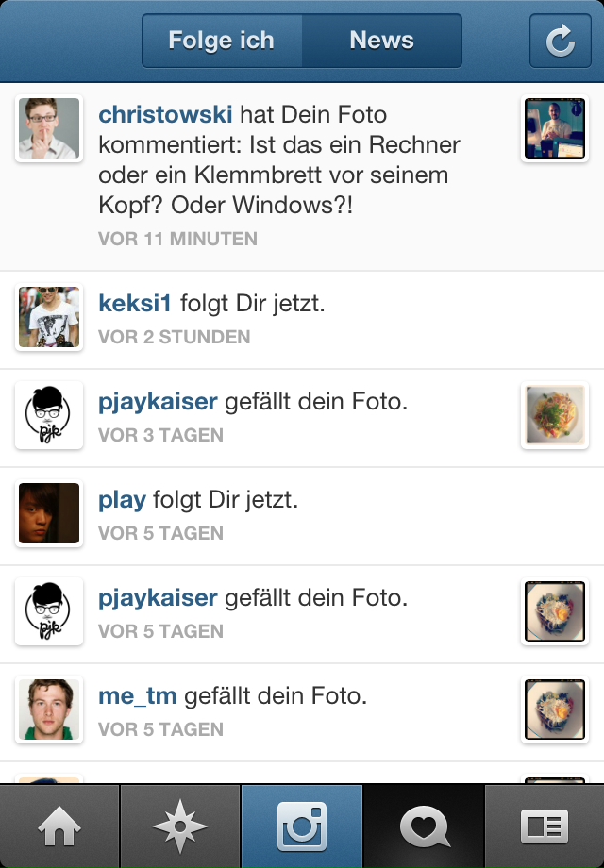Screen dimensions: 604x868
Task: Open me_tm username link
Action: [x=138, y=696]
